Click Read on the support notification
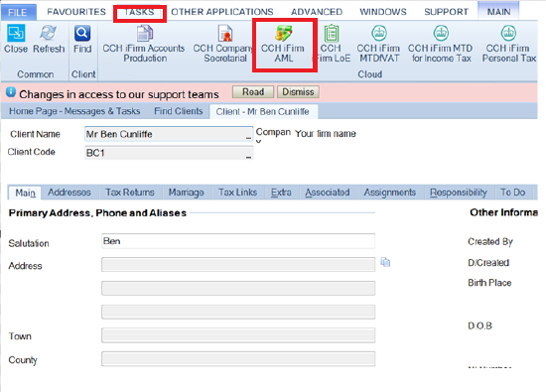 coord(253,92)
